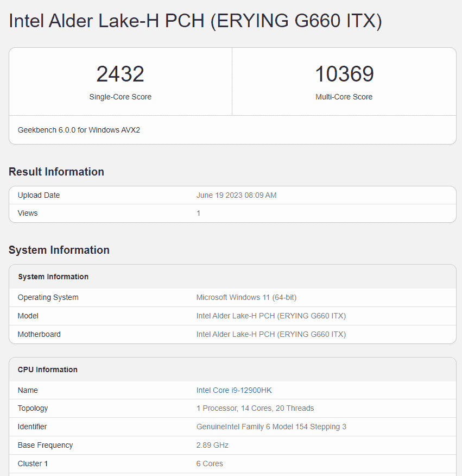Click the 2432 single-core score number
462x476 pixels.
tap(120, 74)
